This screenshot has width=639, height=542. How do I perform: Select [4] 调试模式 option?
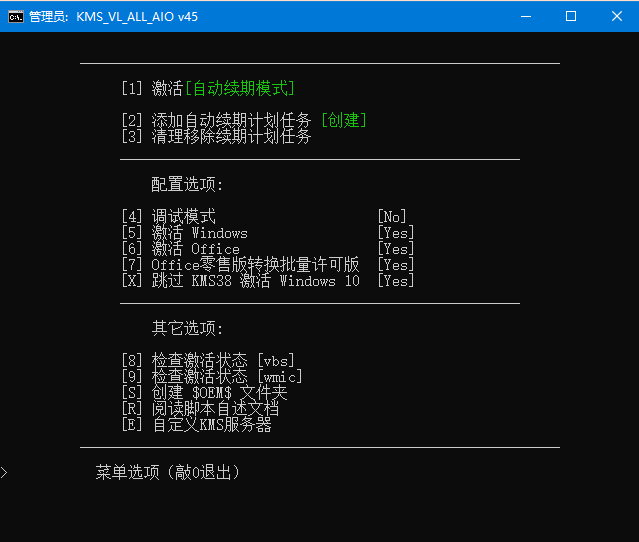(168, 216)
